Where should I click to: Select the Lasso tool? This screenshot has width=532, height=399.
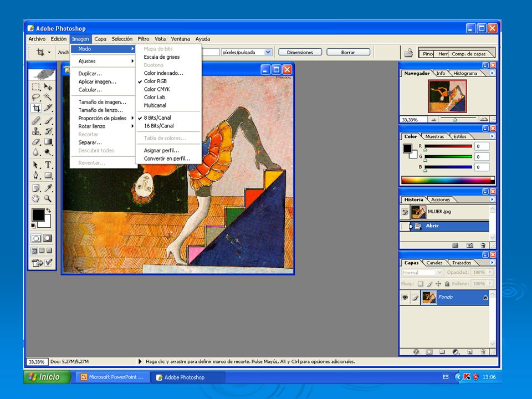click(x=36, y=98)
